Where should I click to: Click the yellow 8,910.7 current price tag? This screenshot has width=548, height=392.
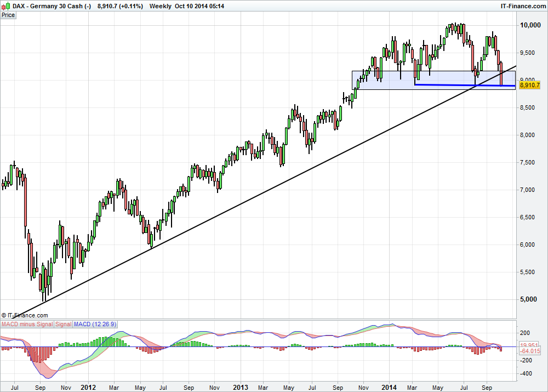click(529, 85)
